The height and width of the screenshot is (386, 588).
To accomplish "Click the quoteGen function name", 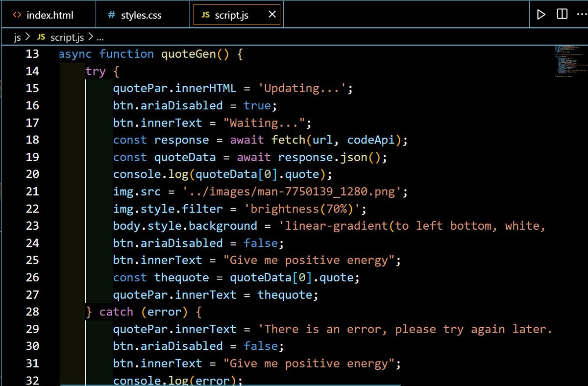I will pyautogui.click(x=188, y=54).
